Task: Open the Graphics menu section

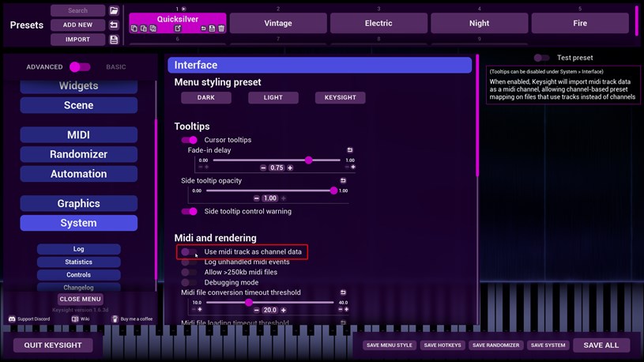Action: [x=78, y=203]
